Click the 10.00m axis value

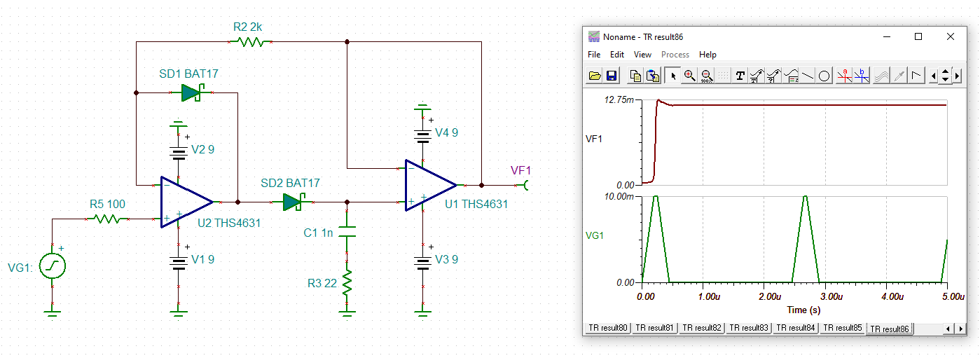pos(619,197)
